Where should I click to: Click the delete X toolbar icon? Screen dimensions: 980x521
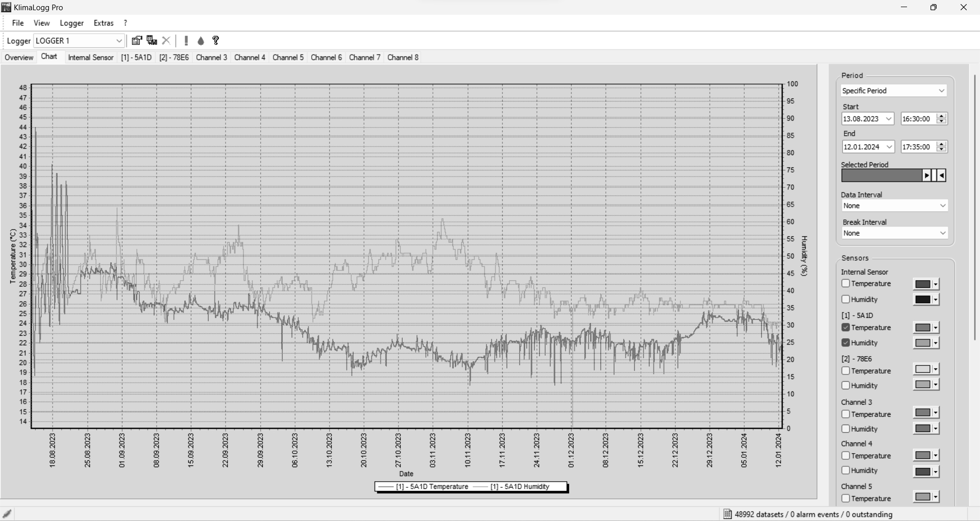tap(166, 41)
